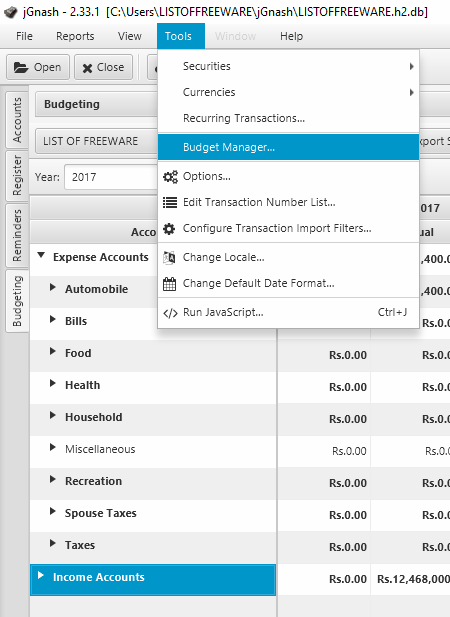Click the Close toolbar button
The image size is (450, 617).
pyautogui.click(x=103, y=67)
